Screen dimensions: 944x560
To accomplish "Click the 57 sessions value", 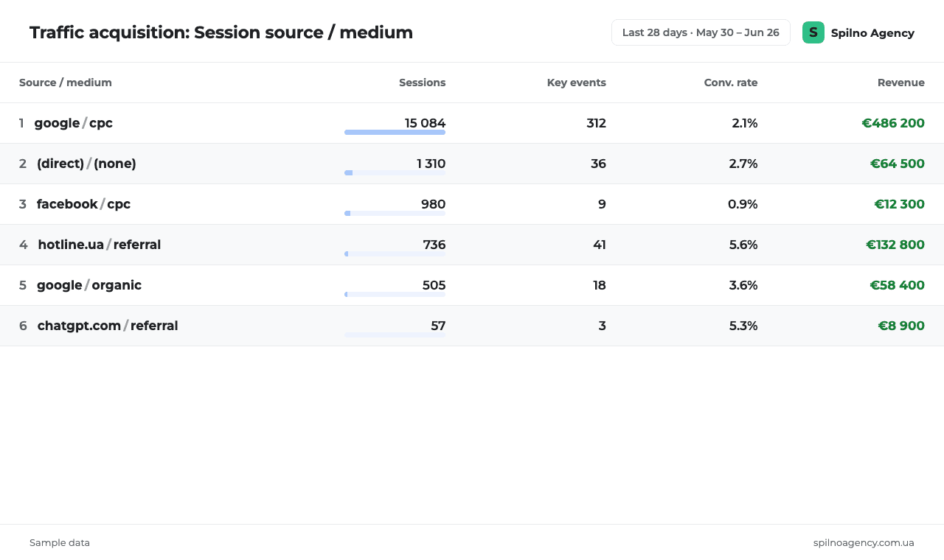I will (439, 326).
